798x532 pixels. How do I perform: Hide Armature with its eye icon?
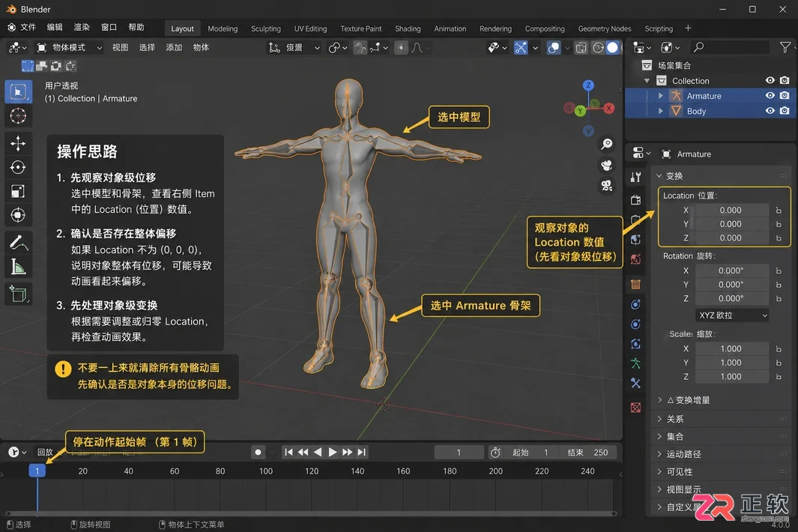pyautogui.click(x=770, y=96)
